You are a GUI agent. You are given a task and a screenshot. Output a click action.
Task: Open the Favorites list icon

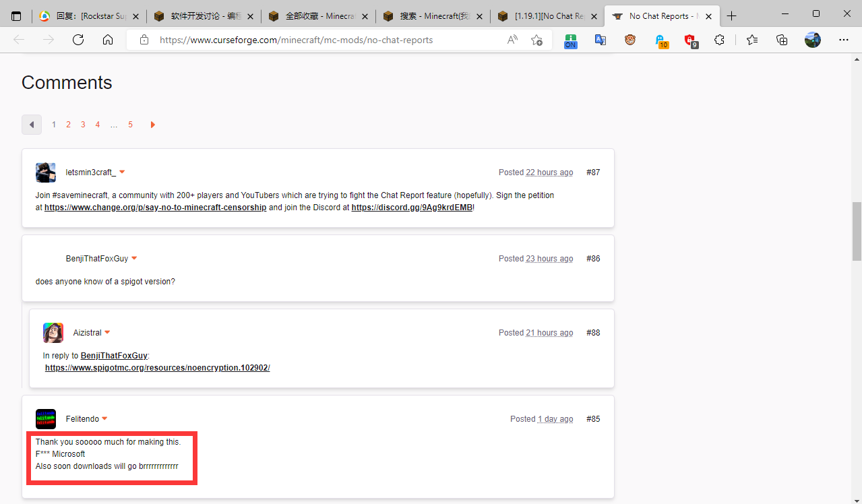click(752, 40)
